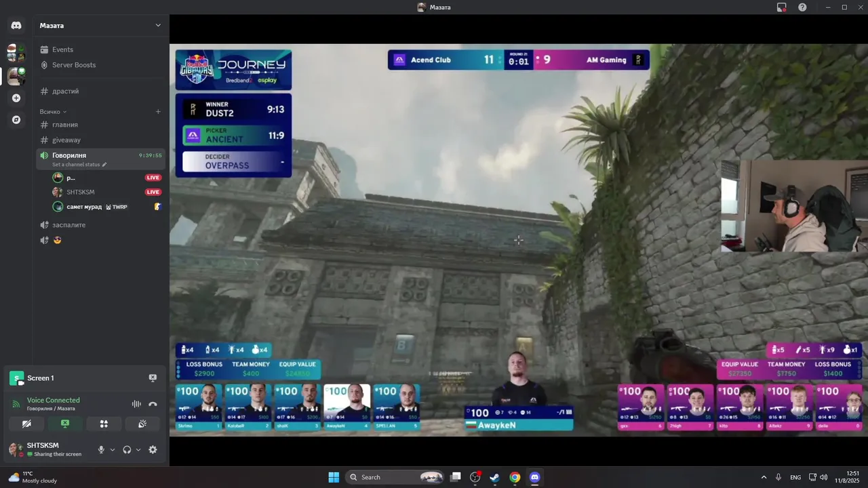Open Discover servers compass icon

tap(16, 120)
